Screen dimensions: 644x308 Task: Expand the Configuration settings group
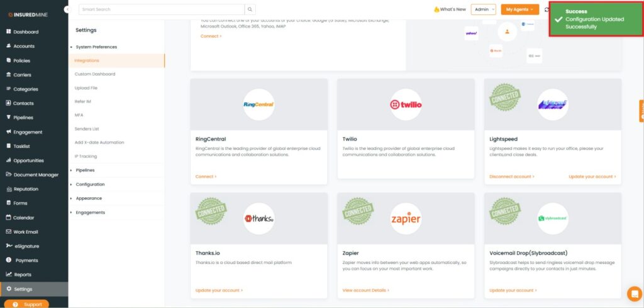click(x=90, y=185)
